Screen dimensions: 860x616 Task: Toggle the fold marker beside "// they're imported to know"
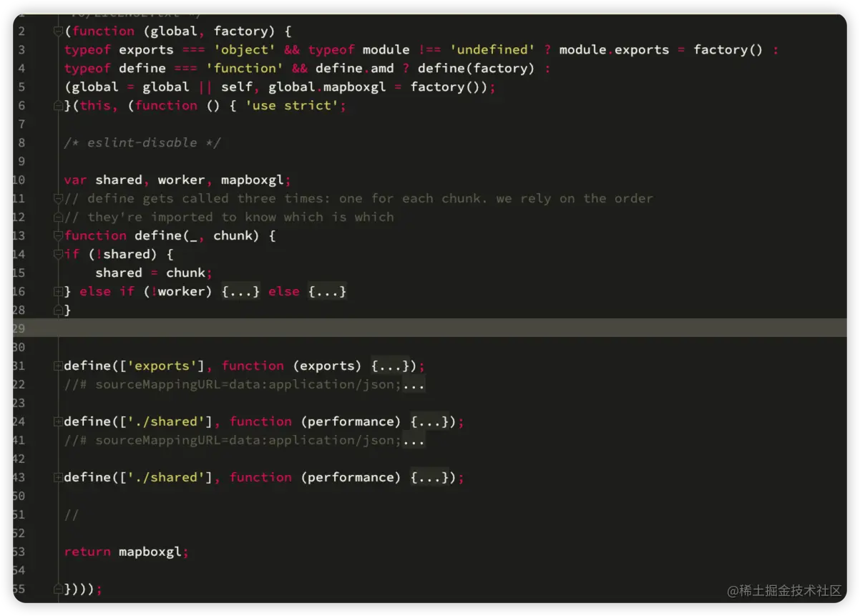[x=57, y=217]
